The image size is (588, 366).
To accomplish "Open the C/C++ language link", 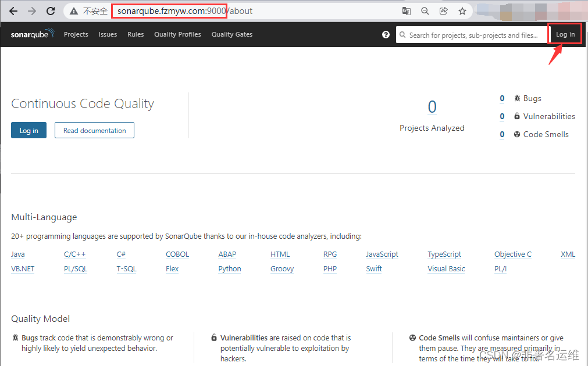I will click(x=74, y=254).
